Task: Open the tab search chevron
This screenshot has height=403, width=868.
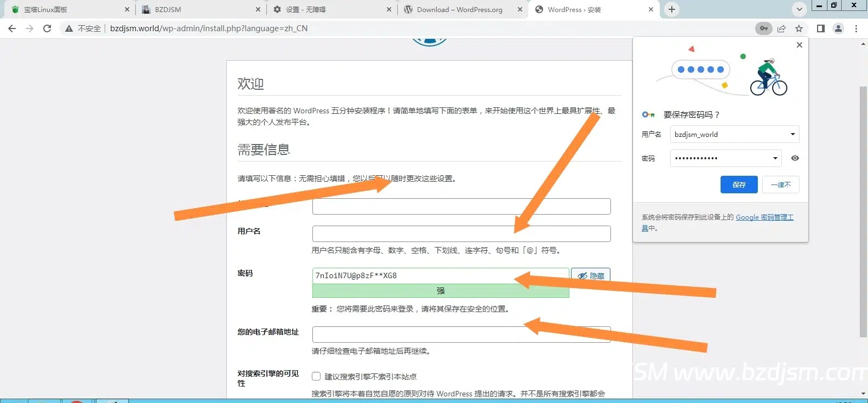Action: (x=800, y=9)
